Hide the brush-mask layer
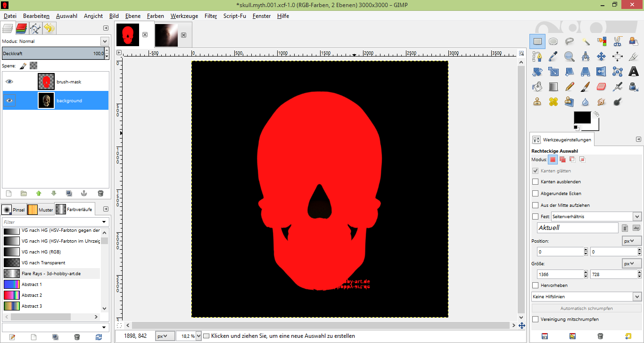 coord(9,82)
